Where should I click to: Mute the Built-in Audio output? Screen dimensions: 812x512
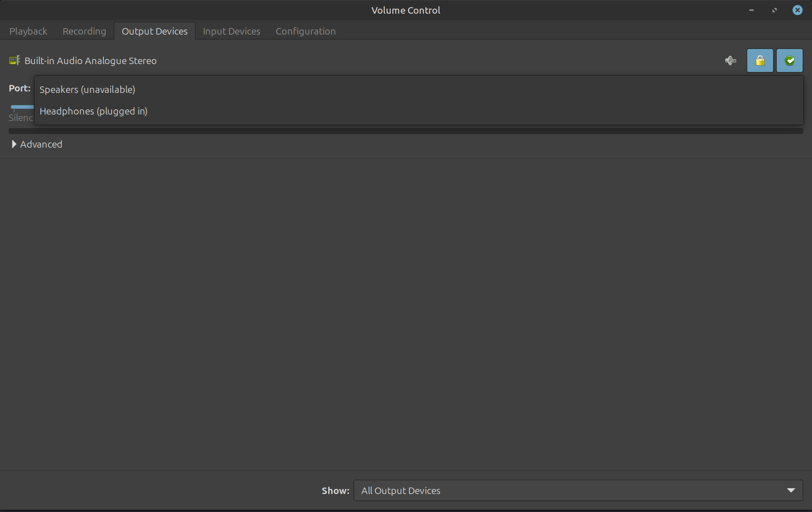730,60
